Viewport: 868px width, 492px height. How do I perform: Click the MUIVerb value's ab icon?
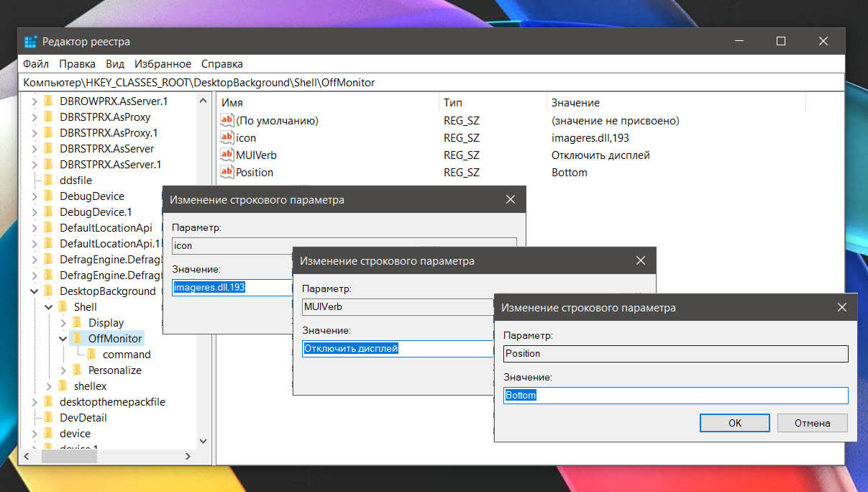[x=227, y=155]
